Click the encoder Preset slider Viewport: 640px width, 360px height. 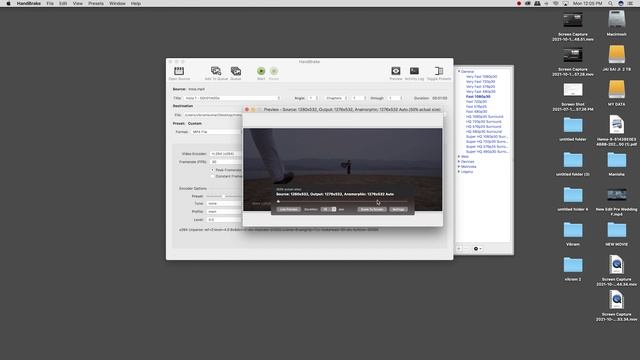[x=224, y=196]
